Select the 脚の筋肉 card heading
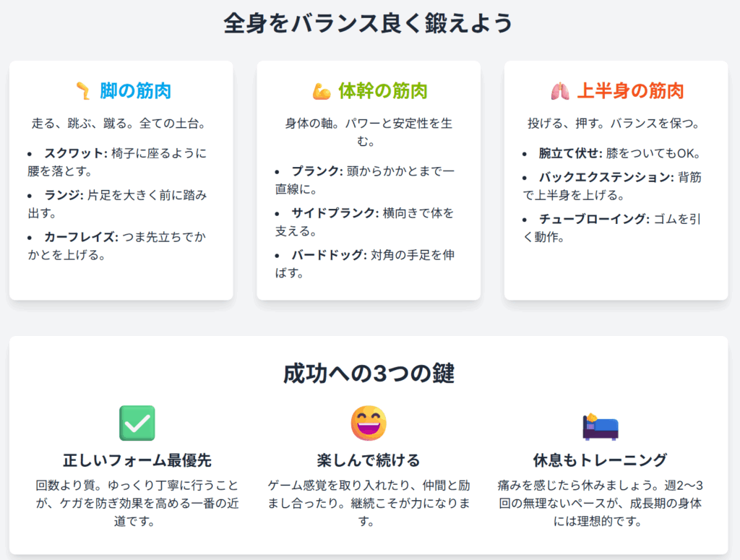This screenshot has height=560, width=740. click(135, 91)
